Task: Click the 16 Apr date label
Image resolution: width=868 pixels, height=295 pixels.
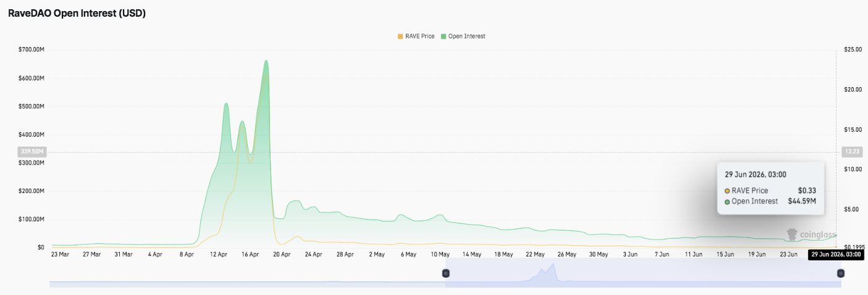Action: click(x=250, y=254)
